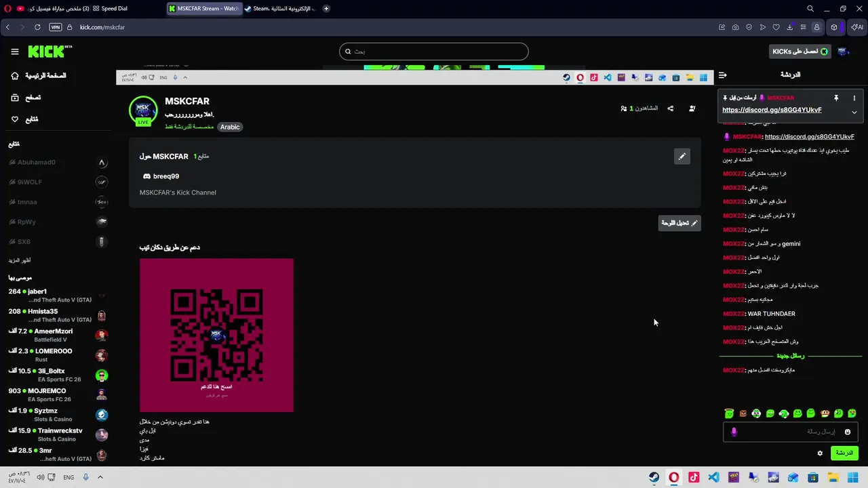
Task: Open Opera snapshot camera icon
Action: pos(736,27)
